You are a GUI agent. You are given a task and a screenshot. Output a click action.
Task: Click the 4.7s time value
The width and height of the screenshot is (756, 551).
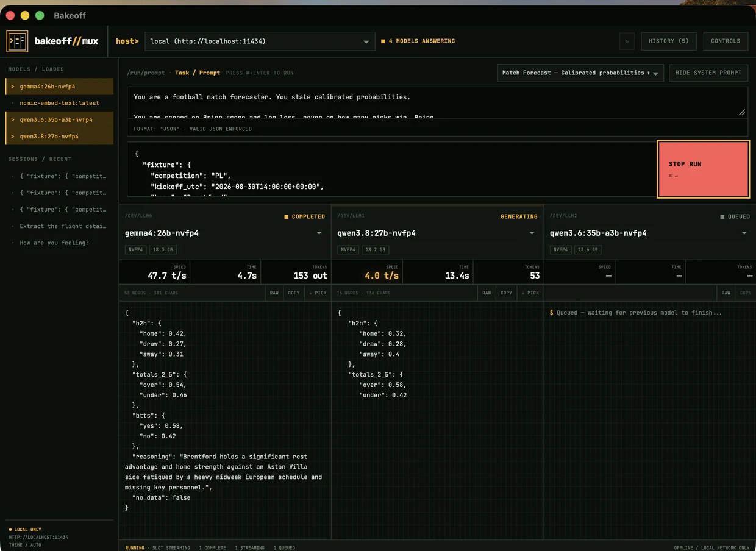[x=247, y=276]
